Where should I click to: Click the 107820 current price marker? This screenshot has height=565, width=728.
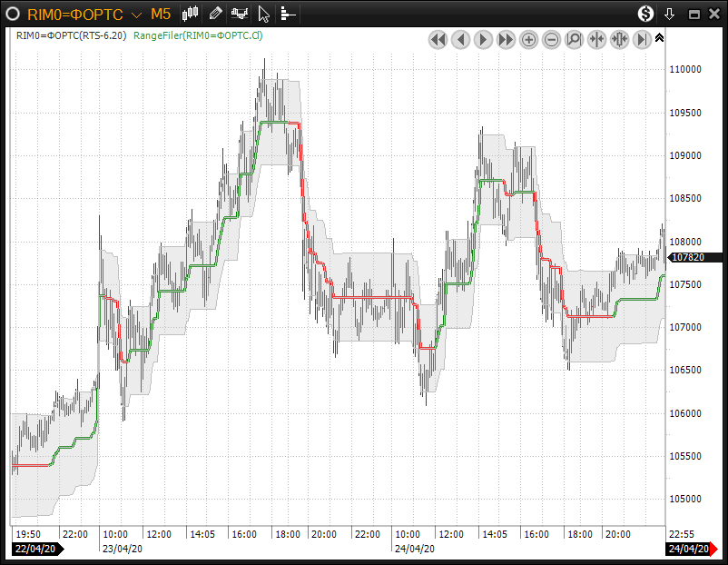pyautogui.click(x=687, y=257)
